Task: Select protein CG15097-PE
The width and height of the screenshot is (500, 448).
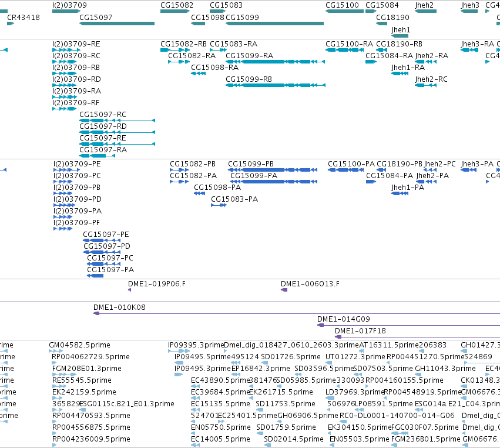Action: point(102,240)
